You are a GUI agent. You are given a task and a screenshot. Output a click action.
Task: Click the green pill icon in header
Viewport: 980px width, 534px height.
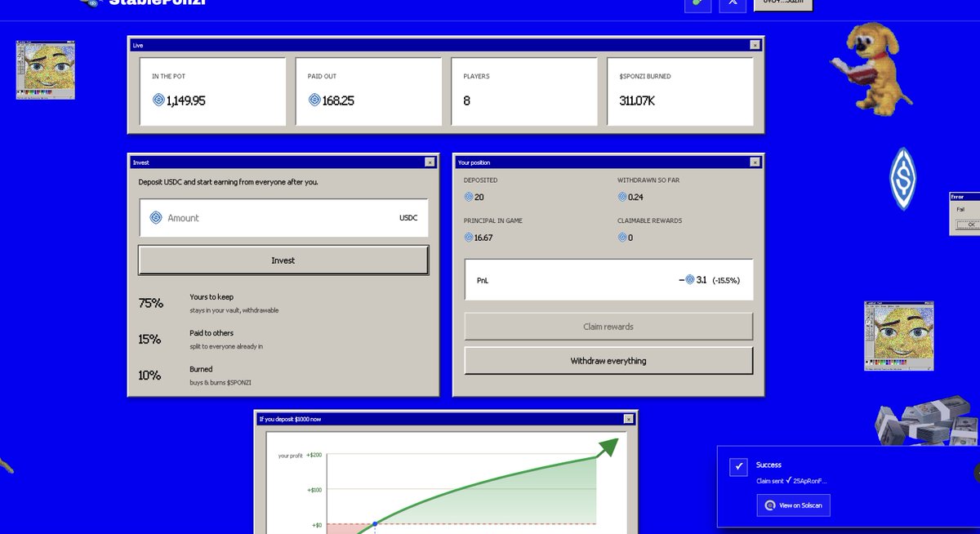697,3
